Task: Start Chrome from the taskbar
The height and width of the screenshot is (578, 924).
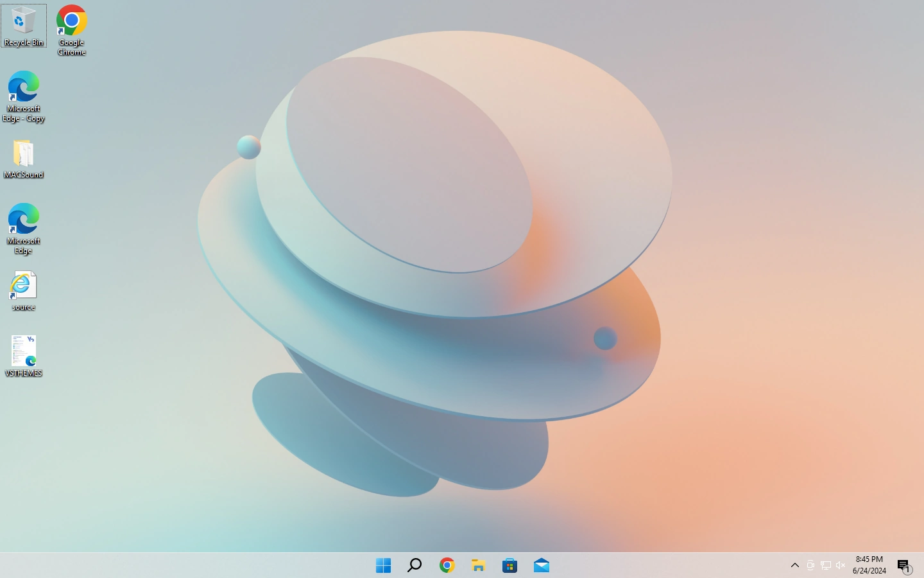Action: 447,566
